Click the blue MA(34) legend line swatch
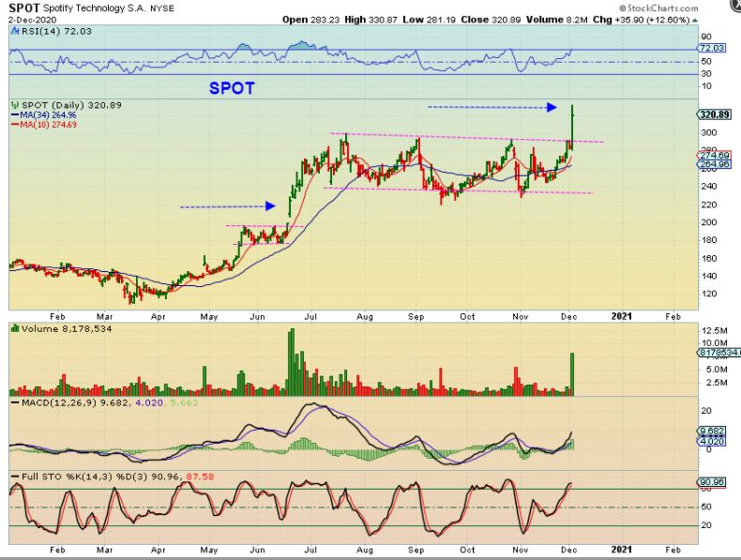This screenshot has width=741, height=560. pos(14,115)
